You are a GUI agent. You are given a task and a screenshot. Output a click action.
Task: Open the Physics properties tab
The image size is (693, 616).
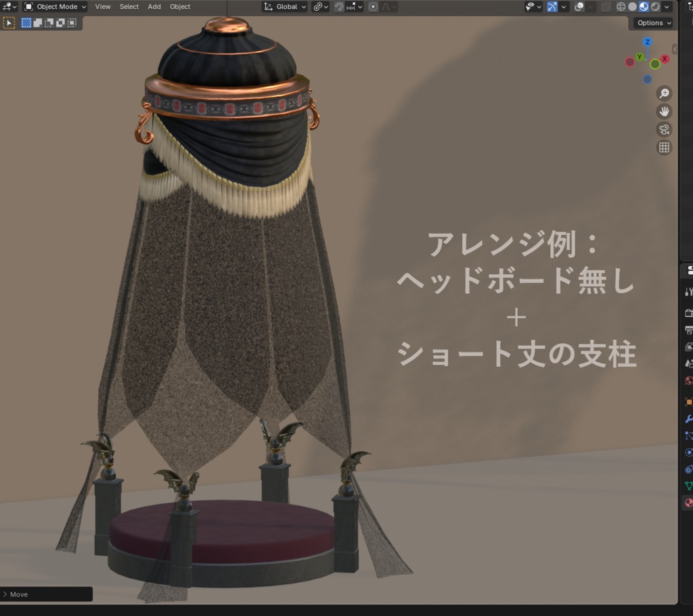pos(688,452)
